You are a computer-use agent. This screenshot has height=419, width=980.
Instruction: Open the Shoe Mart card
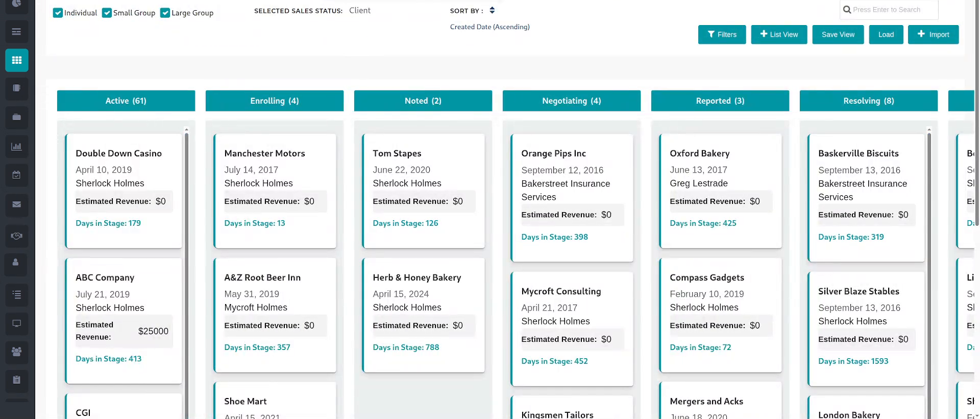pyautogui.click(x=275, y=401)
